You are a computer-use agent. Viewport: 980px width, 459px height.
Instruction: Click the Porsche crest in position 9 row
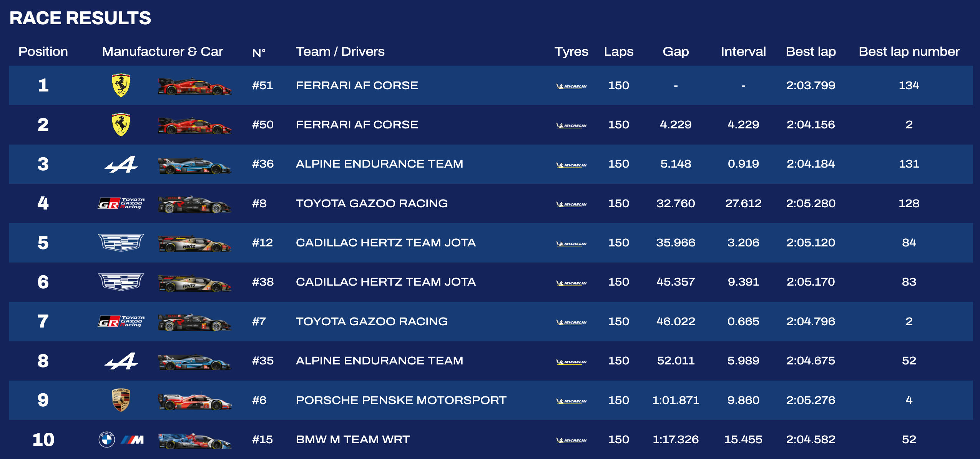(x=121, y=400)
